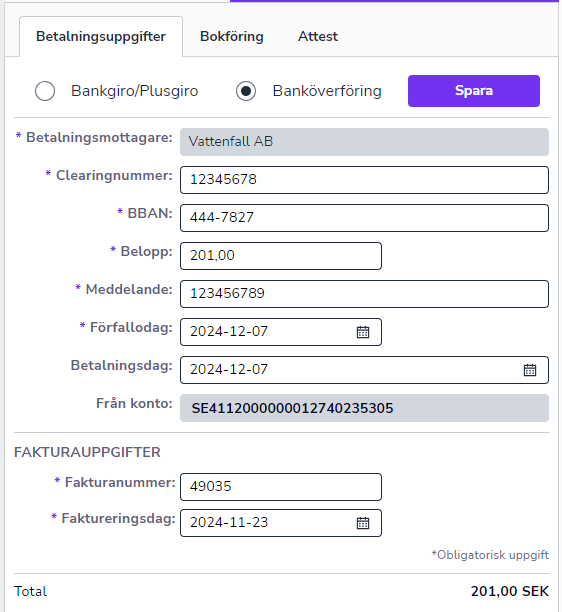Image resolution: width=562 pixels, height=612 pixels.
Task: Select the Bankgiro/Plusgiro radio button
Action: coord(45,91)
